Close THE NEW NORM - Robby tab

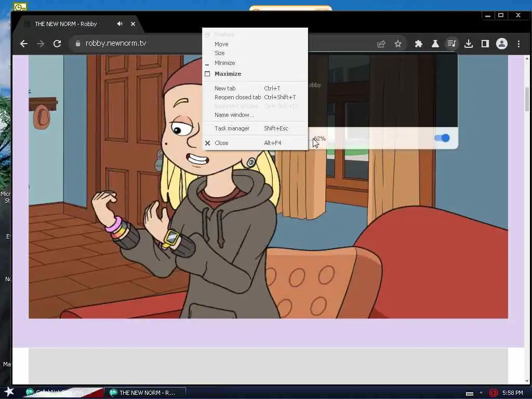(133, 24)
